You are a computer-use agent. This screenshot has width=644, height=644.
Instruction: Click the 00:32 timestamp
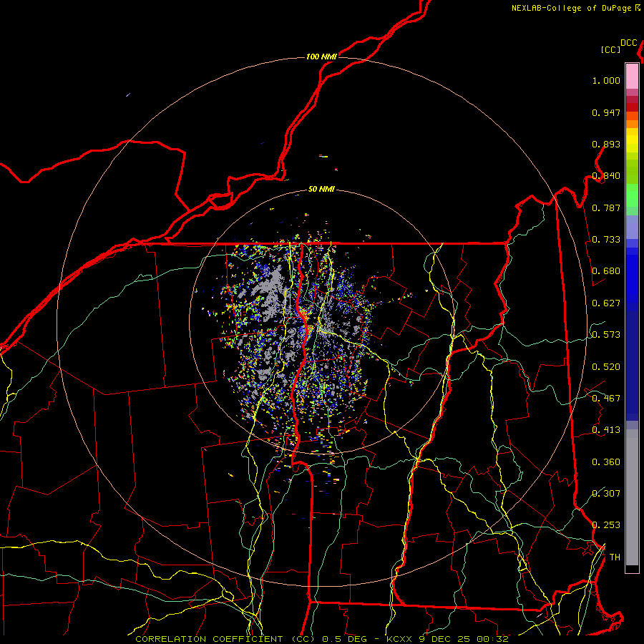point(492,639)
